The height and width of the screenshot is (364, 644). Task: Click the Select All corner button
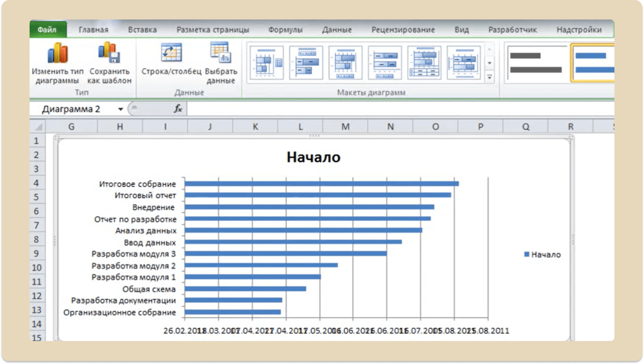coord(38,127)
